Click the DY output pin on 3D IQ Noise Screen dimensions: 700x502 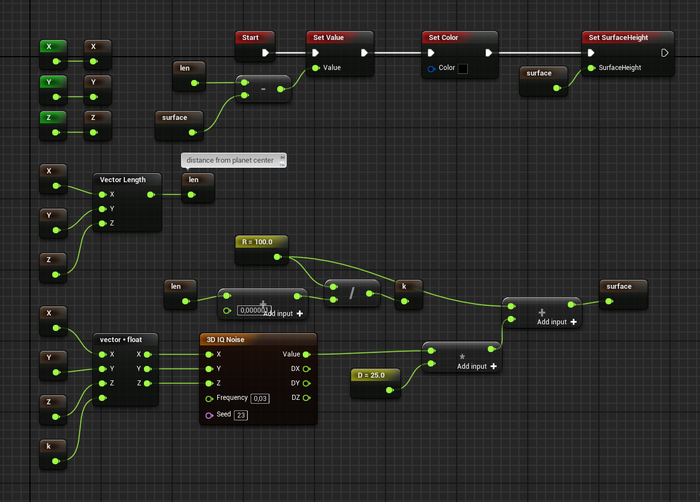click(x=306, y=383)
